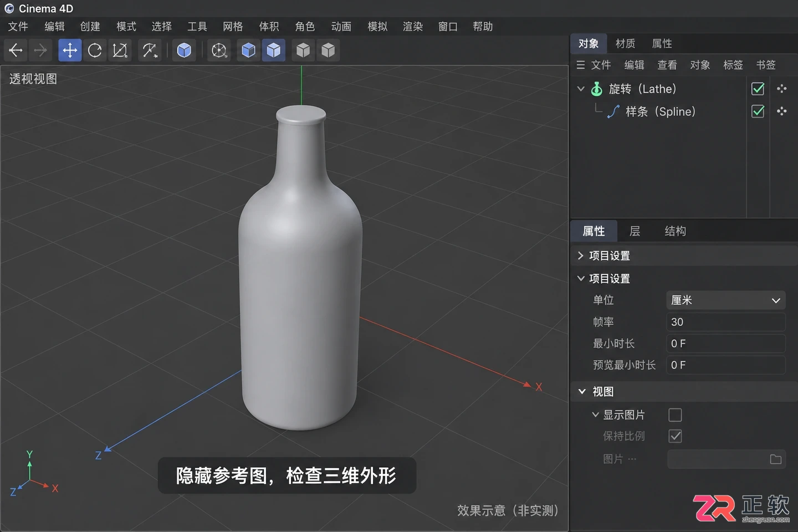Open the 选择 menu
Viewport: 798px width, 532px height.
(161, 27)
